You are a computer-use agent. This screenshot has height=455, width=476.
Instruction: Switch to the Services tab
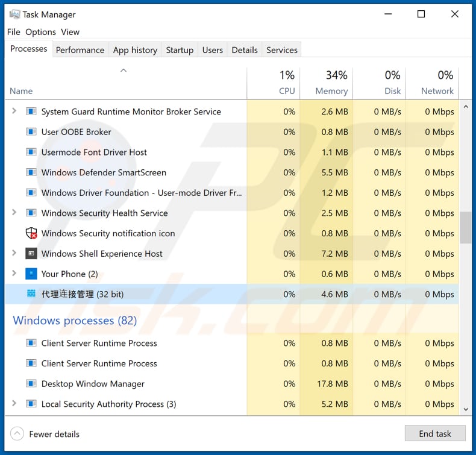pyautogui.click(x=282, y=50)
